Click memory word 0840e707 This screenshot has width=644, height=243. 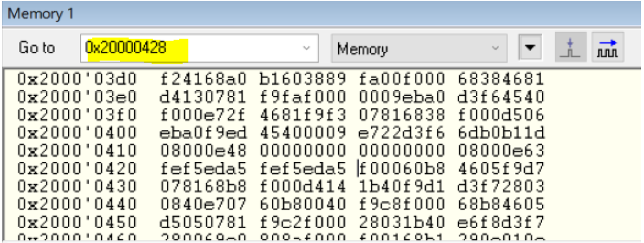(203, 205)
